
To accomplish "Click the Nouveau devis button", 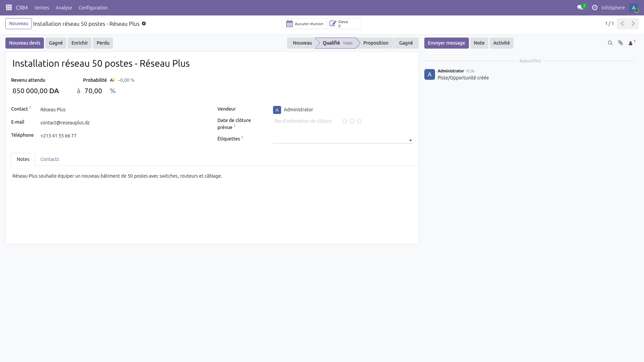I will 24,43.
